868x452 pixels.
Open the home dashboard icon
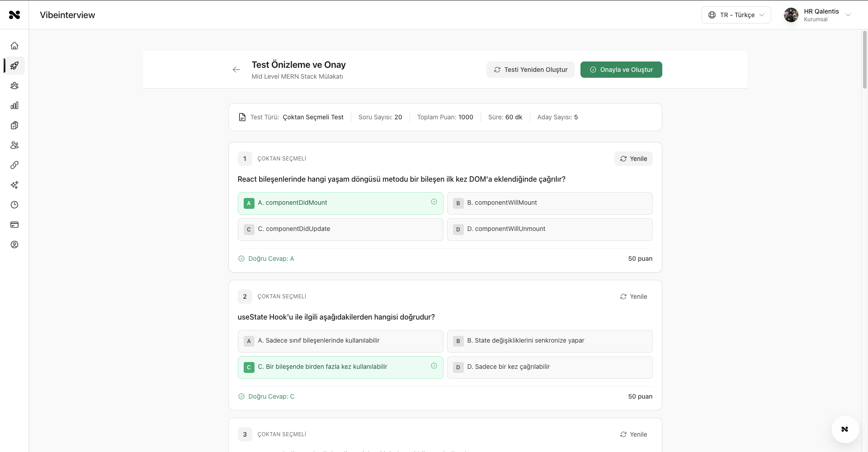(14, 46)
